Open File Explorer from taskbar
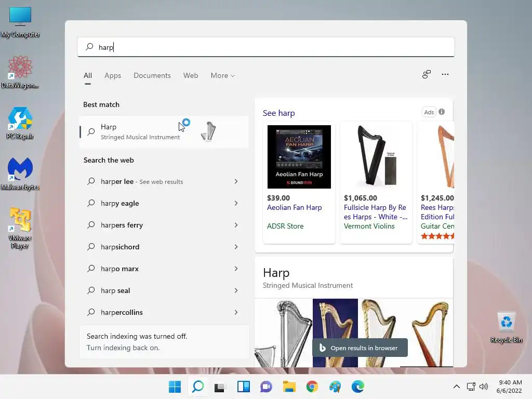532x399 pixels. [289, 387]
